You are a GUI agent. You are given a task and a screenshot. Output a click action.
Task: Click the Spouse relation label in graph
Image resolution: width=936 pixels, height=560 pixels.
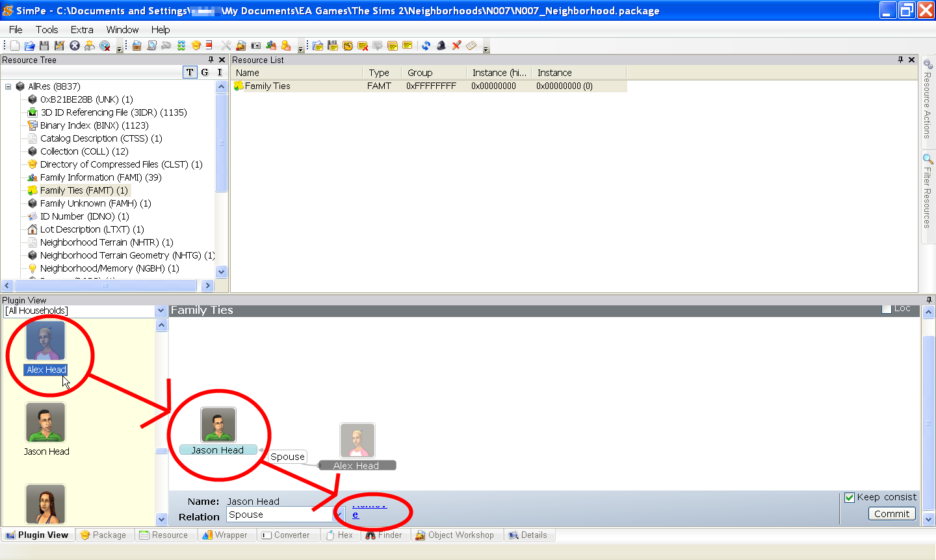point(287,457)
